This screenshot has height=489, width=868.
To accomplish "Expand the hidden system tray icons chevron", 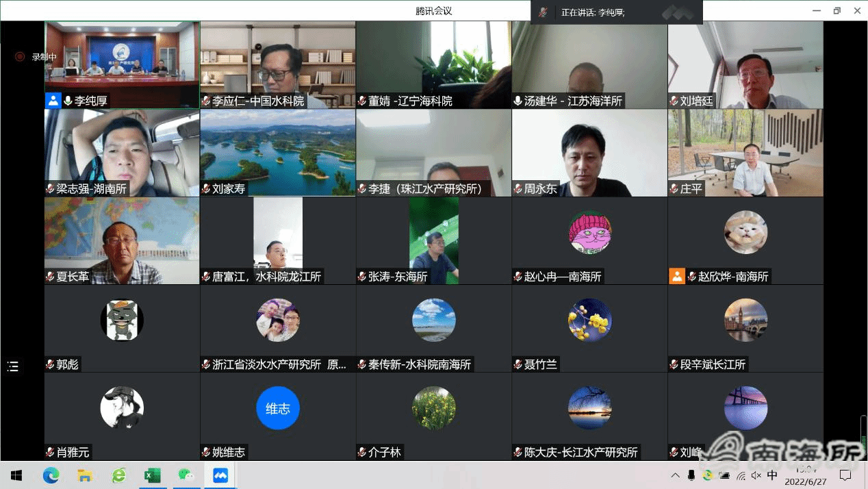I will pyautogui.click(x=675, y=475).
